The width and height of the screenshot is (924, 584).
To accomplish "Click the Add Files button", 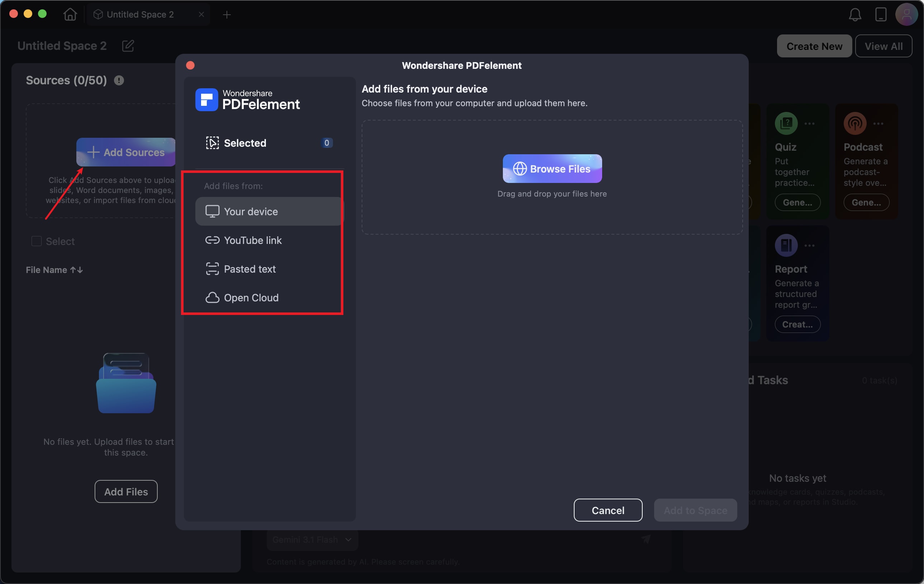I will pos(126,491).
